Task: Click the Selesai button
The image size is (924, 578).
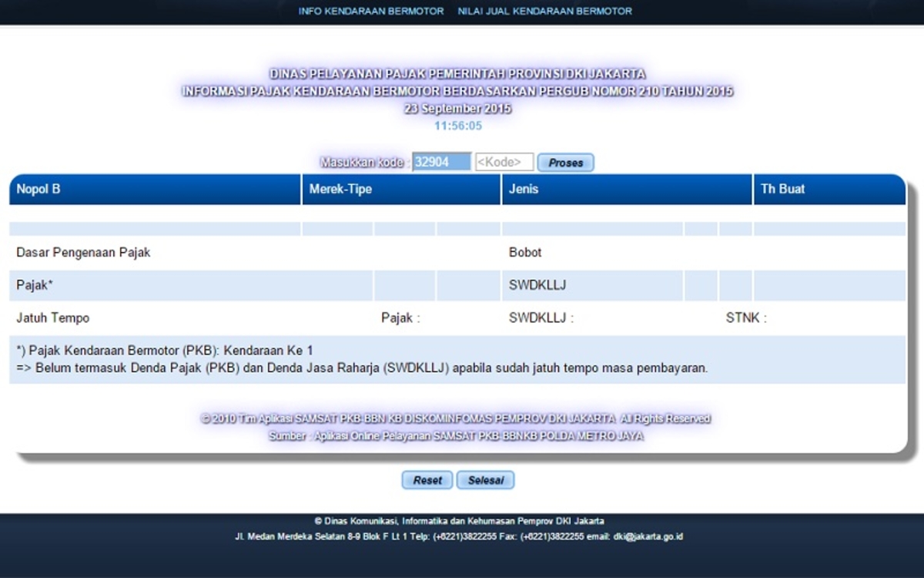Action: click(485, 480)
